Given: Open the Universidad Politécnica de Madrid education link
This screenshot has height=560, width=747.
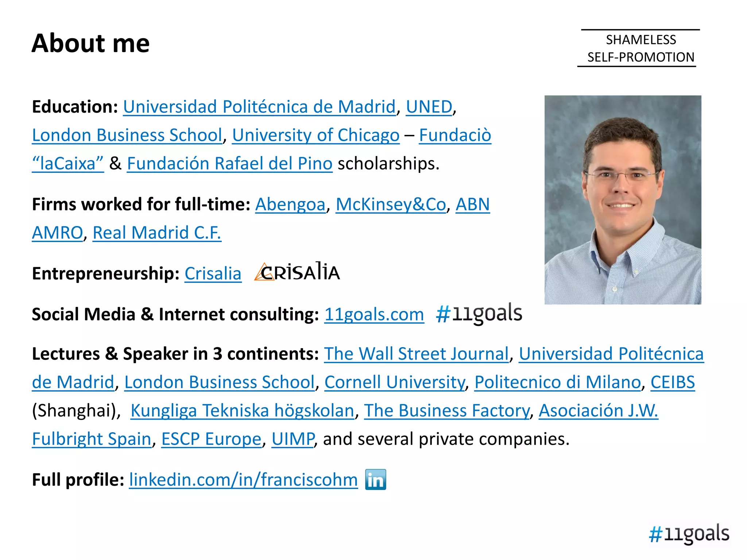Looking at the screenshot, I should point(259,107).
